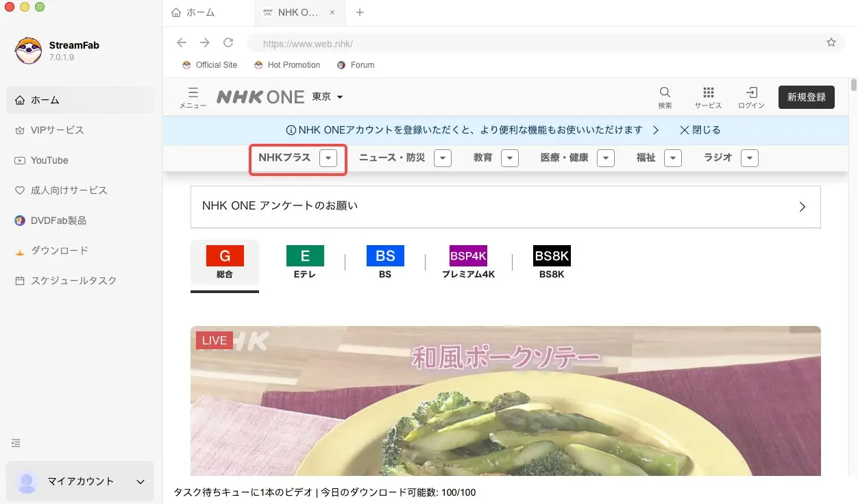Select YouTube in the sidebar

(80, 160)
